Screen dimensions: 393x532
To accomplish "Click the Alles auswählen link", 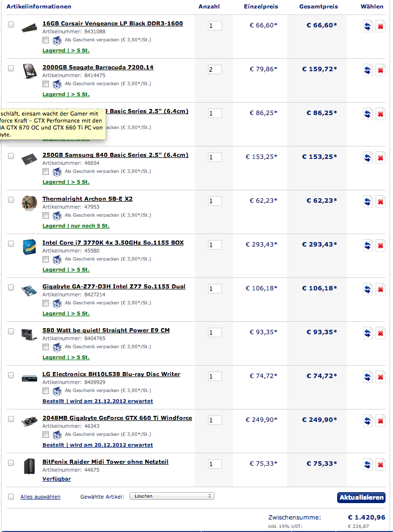I will (x=40, y=497).
